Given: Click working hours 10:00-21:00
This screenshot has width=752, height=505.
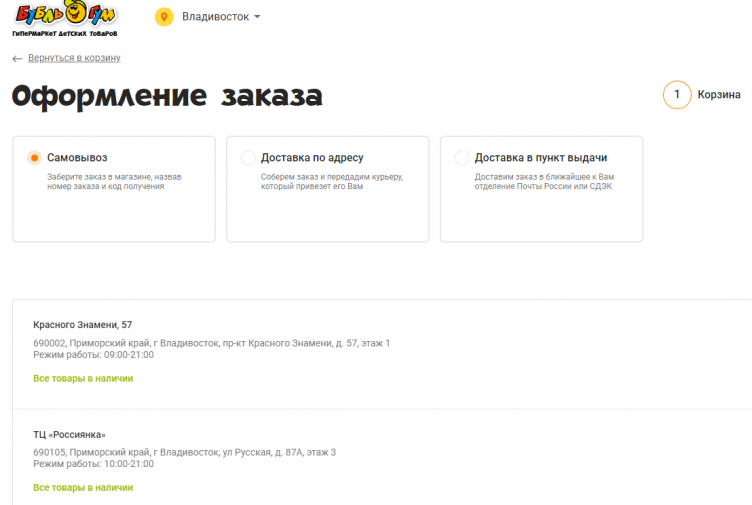Looking at the screenshot, I should pyautogui.click(x=94, y=464).
